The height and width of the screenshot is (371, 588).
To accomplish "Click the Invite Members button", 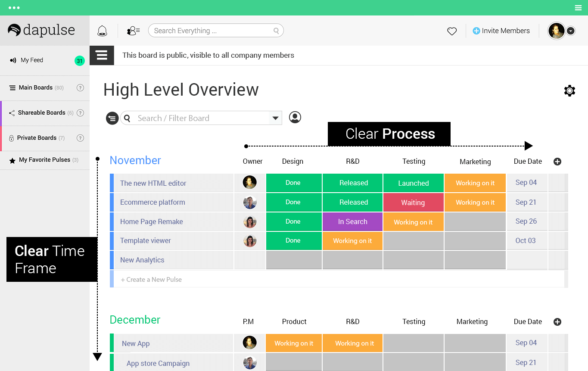I will [x=501, y=31].
